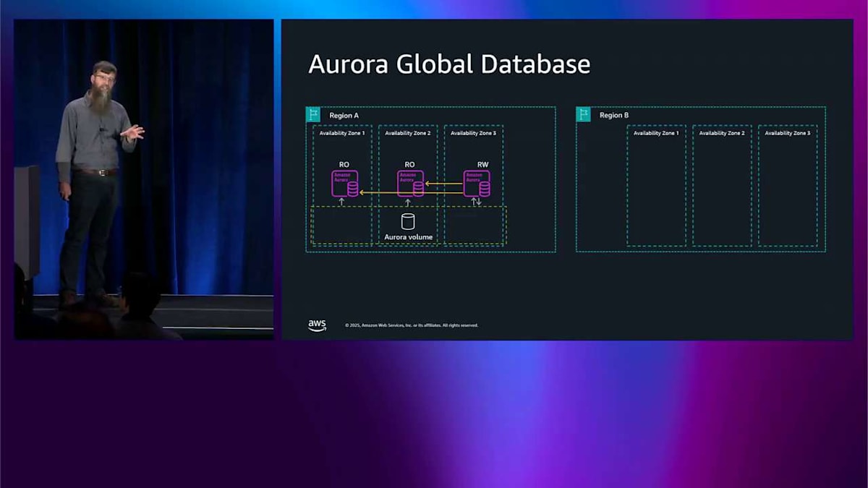Click the Region A flag icon
Image resolution: width=868 pixels, height=488 pixels.
point(313,114)
